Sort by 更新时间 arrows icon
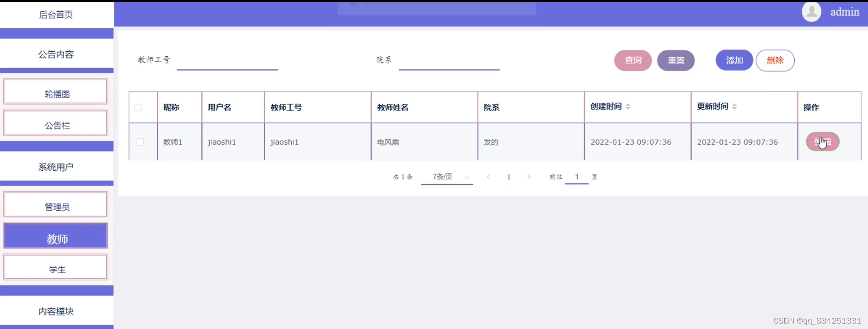 (734, 106)
